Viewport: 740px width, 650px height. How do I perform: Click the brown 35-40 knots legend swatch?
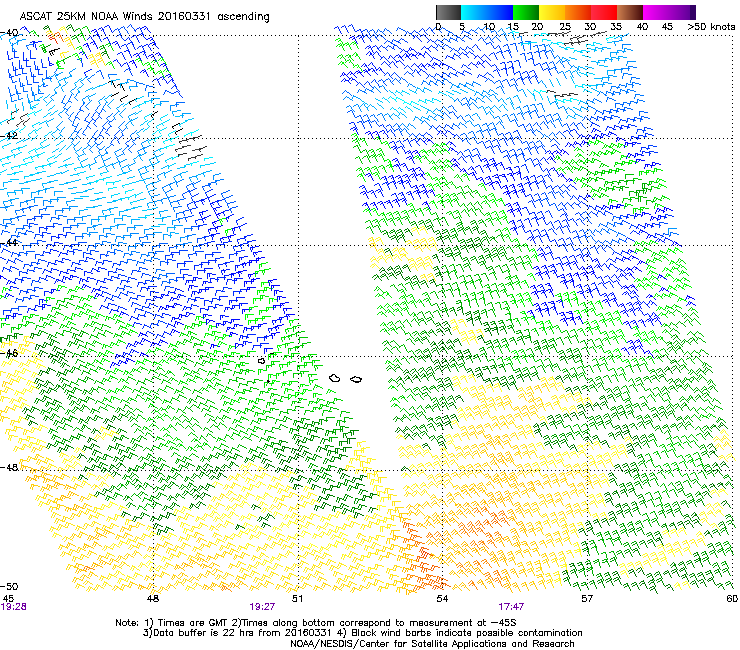click(630, 12)
